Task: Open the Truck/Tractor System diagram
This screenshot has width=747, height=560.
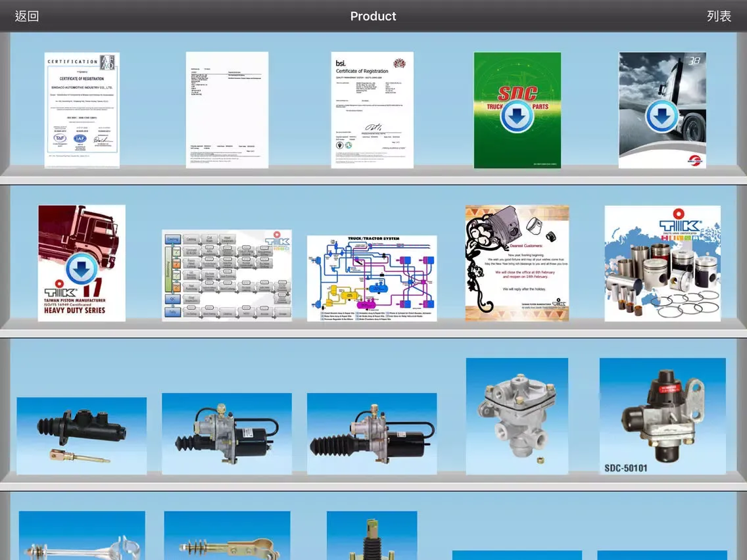Action: click(372, 278)
